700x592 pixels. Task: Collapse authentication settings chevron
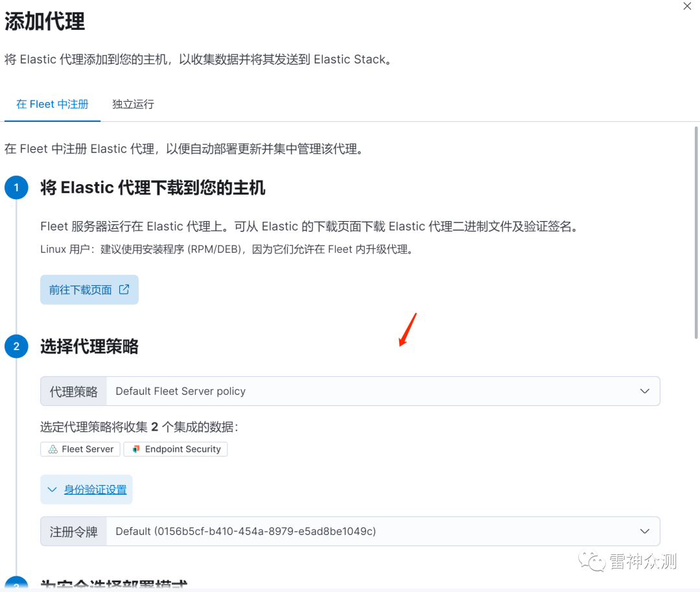pos(52,490)
